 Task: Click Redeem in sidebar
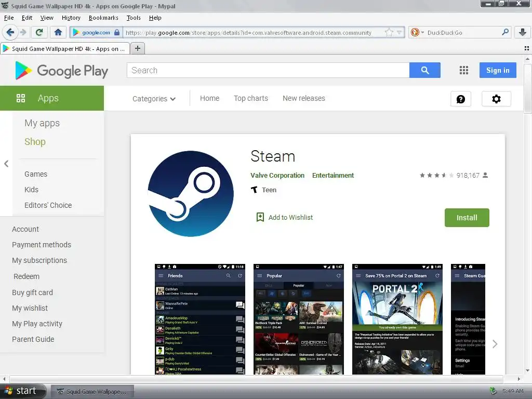[x=26, y=276]
